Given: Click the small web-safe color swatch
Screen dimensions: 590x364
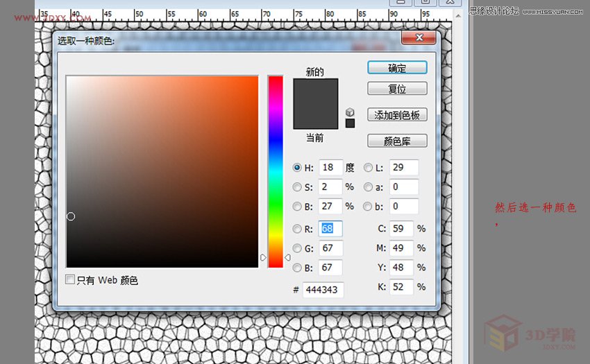Looking at the screenshot, I should pos(350,123).
